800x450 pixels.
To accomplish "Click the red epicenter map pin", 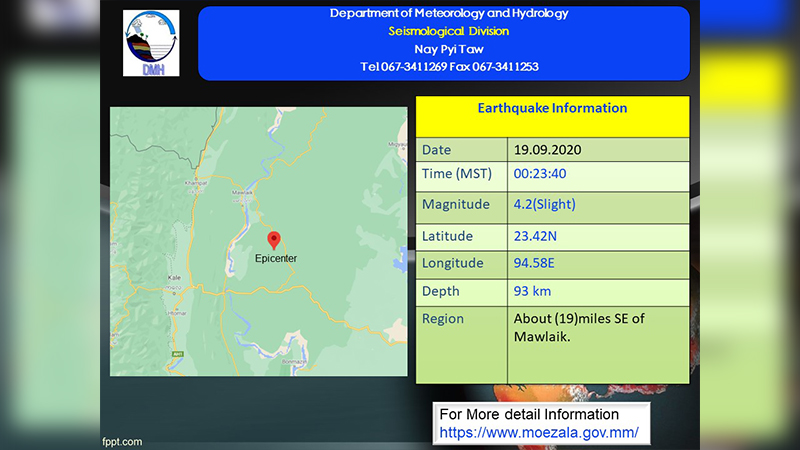I will click(274, 240).
